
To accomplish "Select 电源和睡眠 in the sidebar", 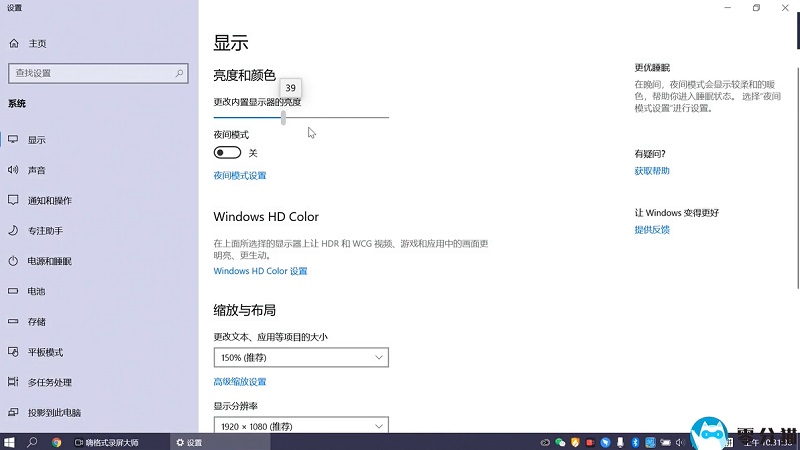I will pos(49,261).
